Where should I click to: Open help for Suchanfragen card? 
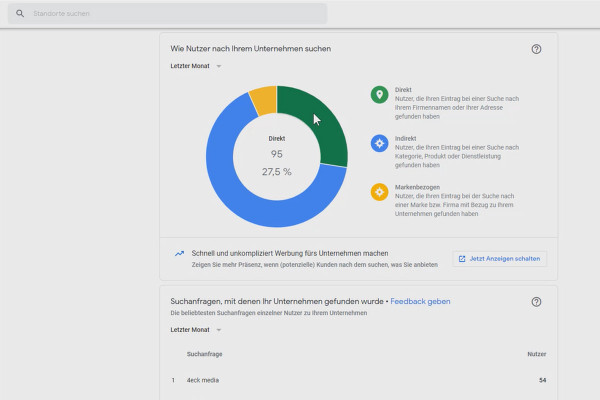click(536, 302)
